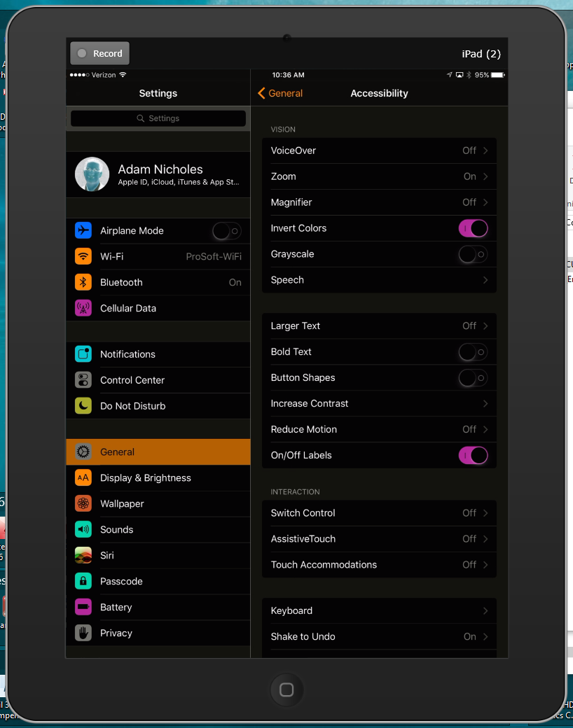Open Zoom row chevron
The width and height of the screenshot is (573, 728).
[x=485, y=176]
